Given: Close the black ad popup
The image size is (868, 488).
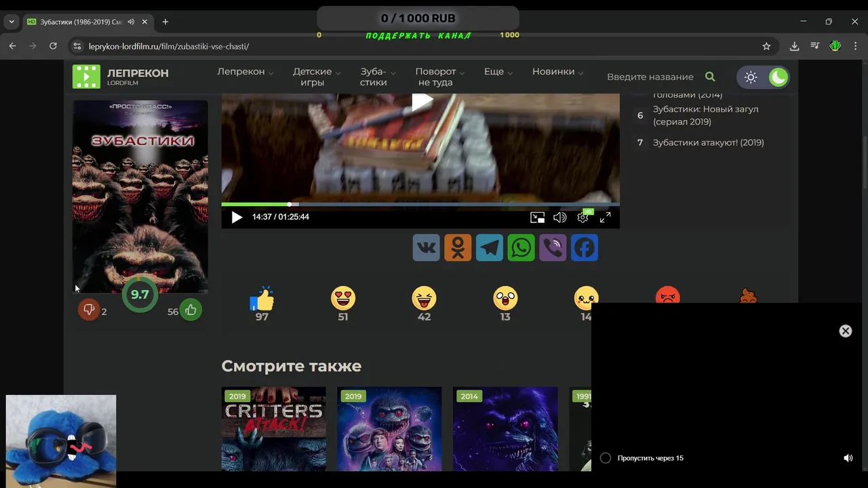Looking at the screenshot, I should click(x=845, y=331).
